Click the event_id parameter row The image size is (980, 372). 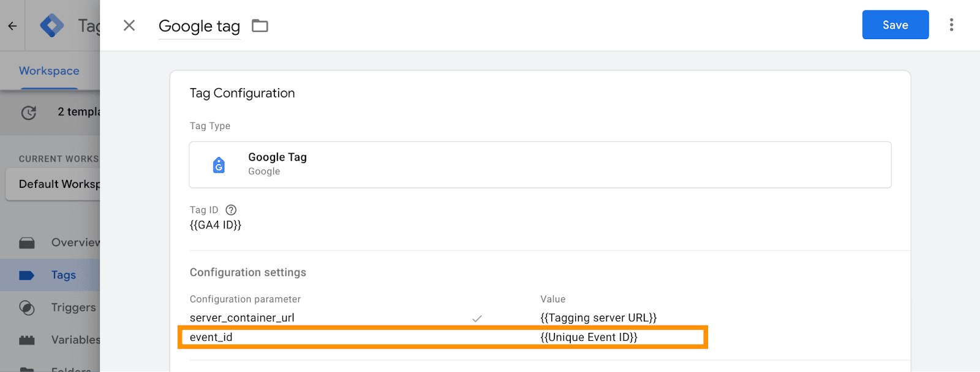coord(442,337)
